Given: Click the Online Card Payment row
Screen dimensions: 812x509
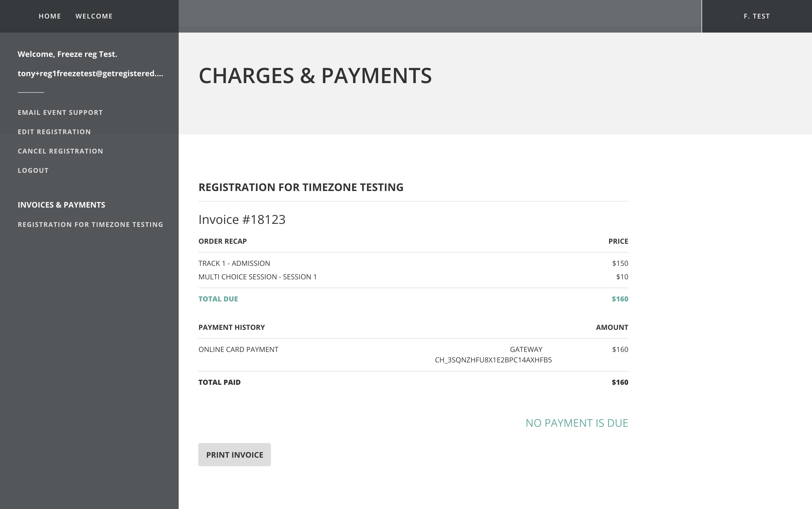Looking at the screenshot, I should pos(238,349).
